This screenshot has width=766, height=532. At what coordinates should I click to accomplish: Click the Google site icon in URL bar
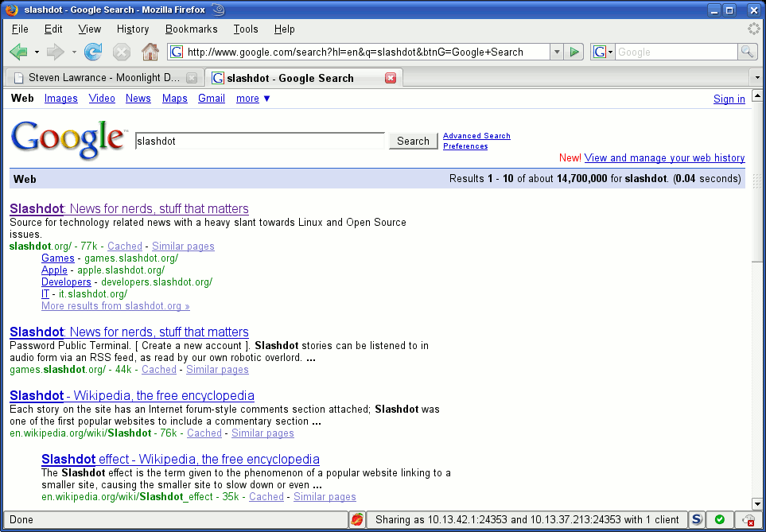177,52
